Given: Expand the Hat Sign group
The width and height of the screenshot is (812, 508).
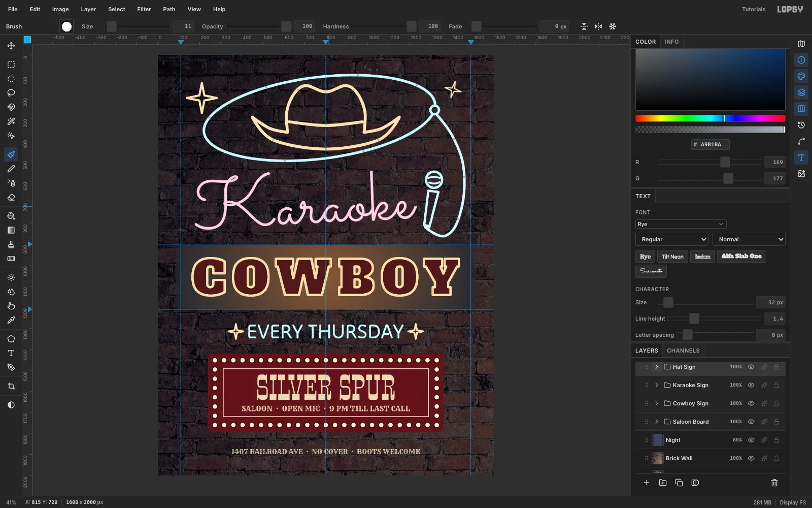Looking at the screenshot, I should [656, 367].
